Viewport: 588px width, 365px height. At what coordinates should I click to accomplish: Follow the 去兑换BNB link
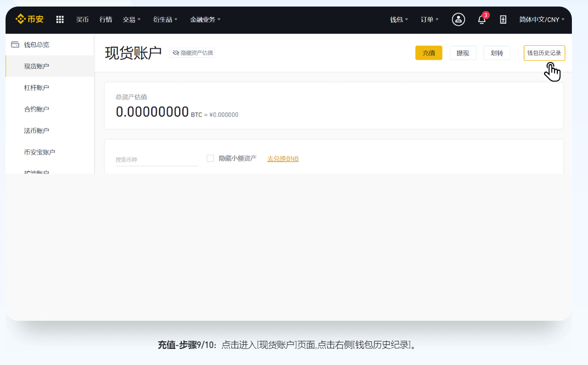283,159
